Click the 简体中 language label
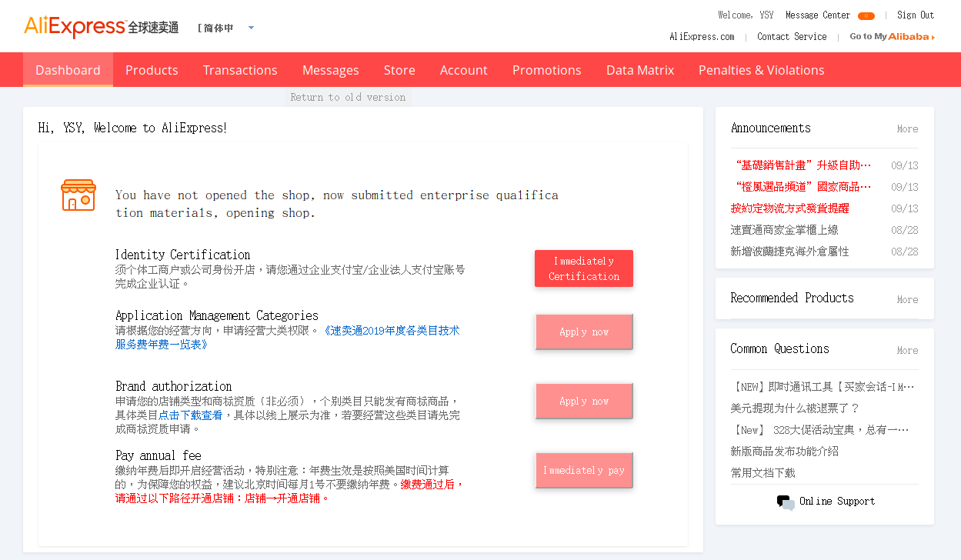 218,28
